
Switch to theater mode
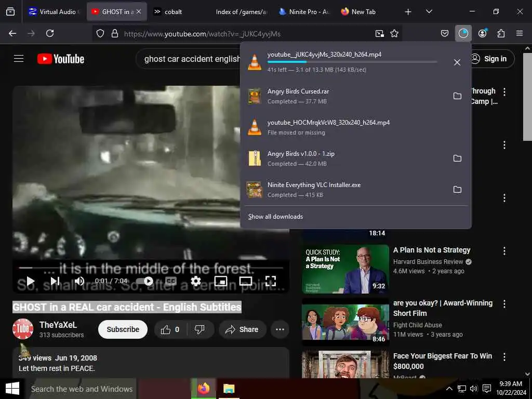coord(246,281)
